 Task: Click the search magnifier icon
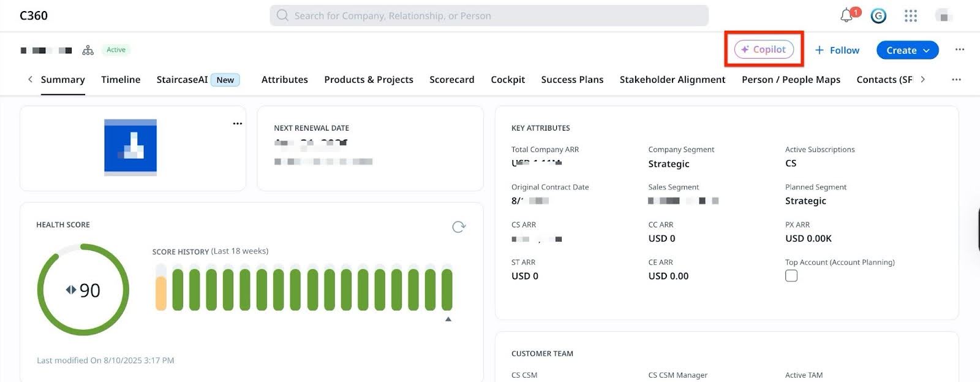click(x=282, y=15)
